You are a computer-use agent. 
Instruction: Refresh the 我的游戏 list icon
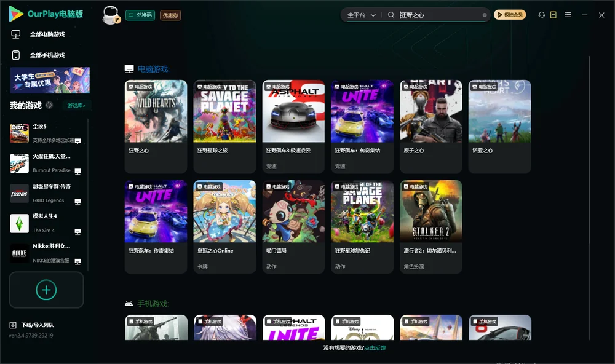tap(49, 105)
